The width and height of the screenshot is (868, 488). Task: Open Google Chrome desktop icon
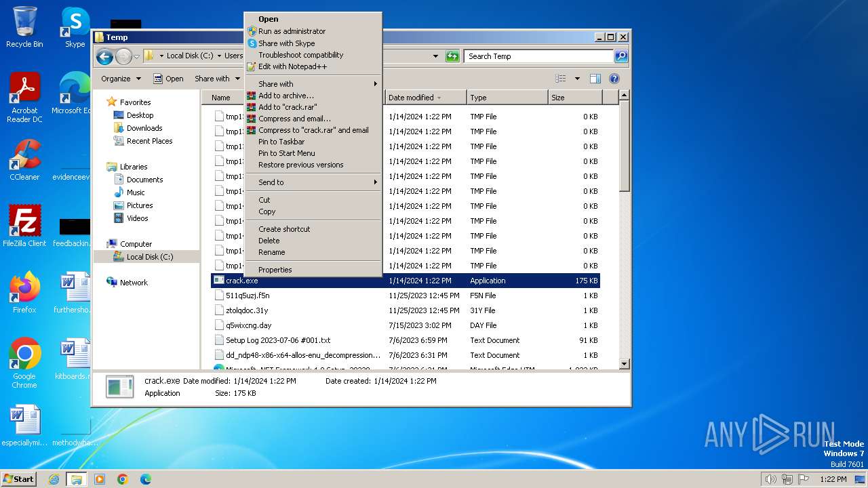[x=24, y=363]
